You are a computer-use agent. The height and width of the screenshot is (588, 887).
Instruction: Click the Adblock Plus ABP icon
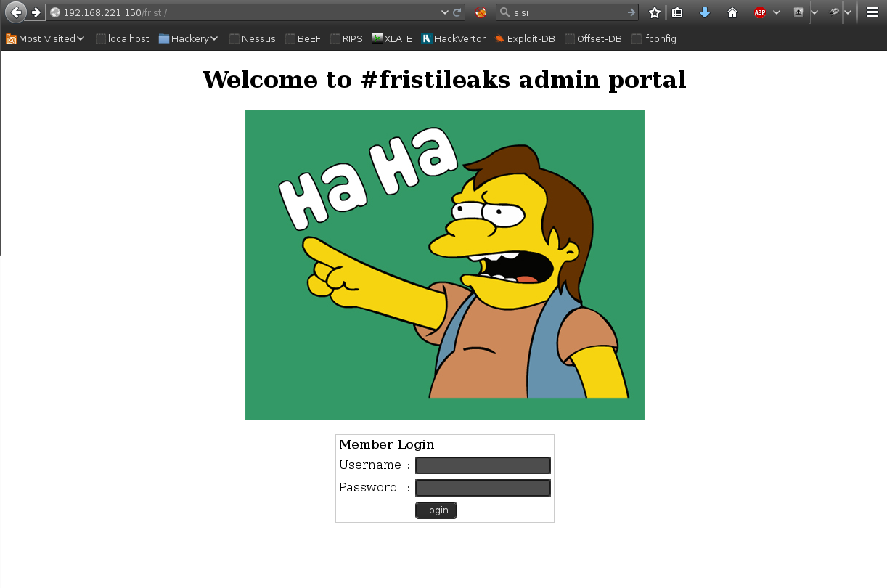click(759, 12)
